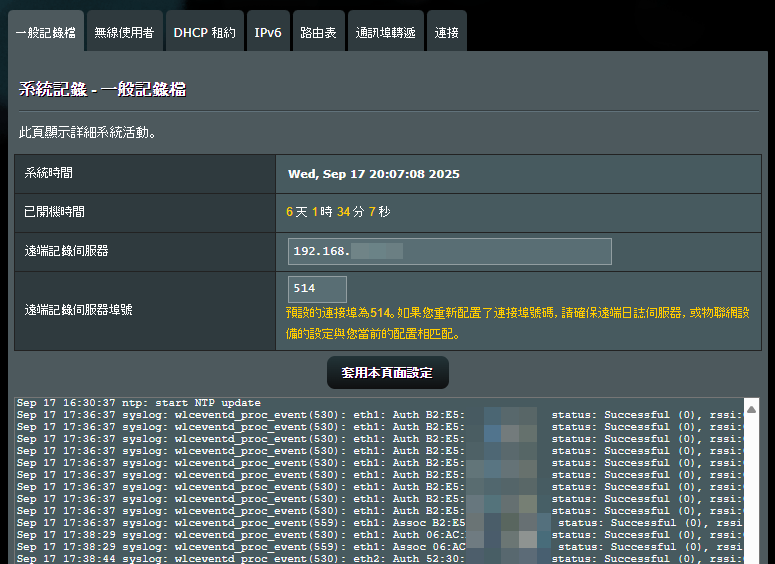Click the 此頁顯示詳細系統活動 description text

(x=88, y=132)
